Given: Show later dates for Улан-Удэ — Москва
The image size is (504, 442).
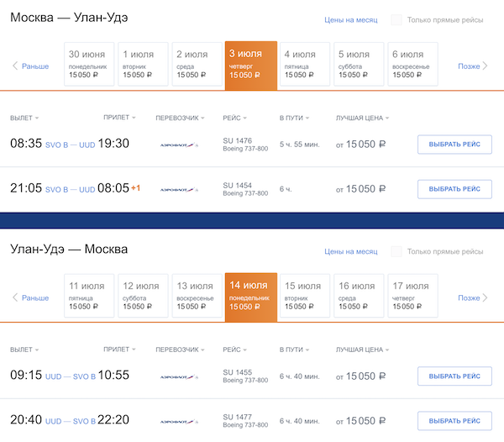Looking at the screenshot, I should coord(473,297).
